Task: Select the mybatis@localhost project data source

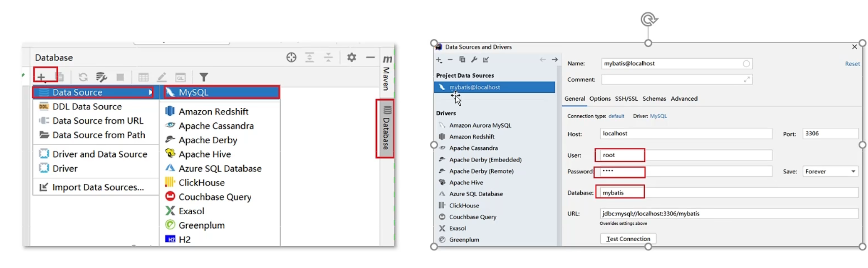Action: (495, 87)
